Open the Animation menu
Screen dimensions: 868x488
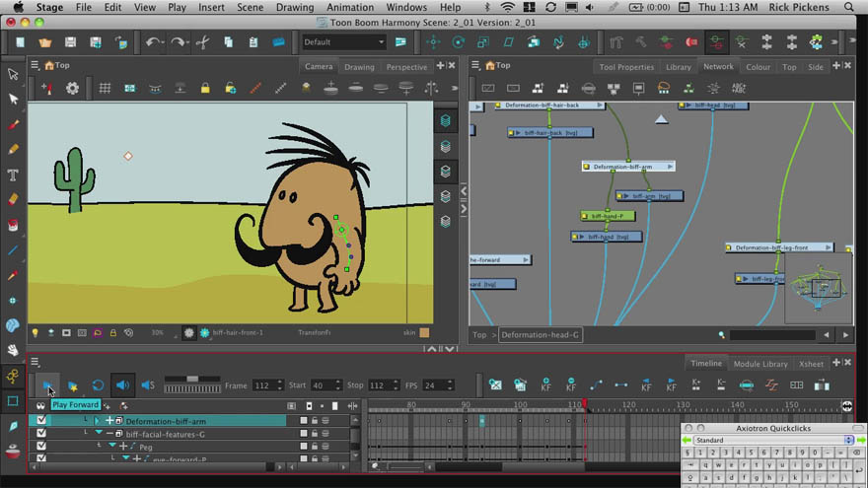click(350, 7)
